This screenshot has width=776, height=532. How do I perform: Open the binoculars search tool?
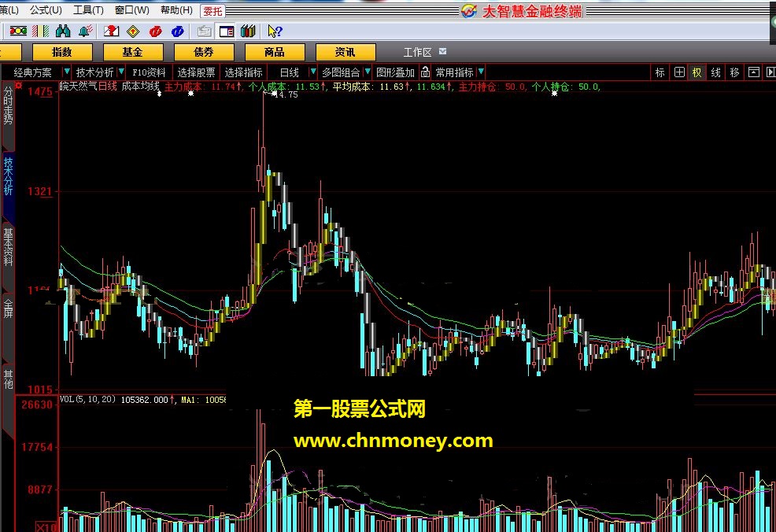(x=63, y=31)
